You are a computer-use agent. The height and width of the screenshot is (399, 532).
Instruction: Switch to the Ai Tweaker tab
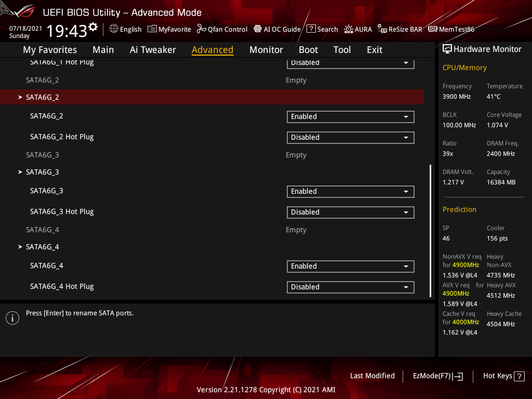click(153, 49)
